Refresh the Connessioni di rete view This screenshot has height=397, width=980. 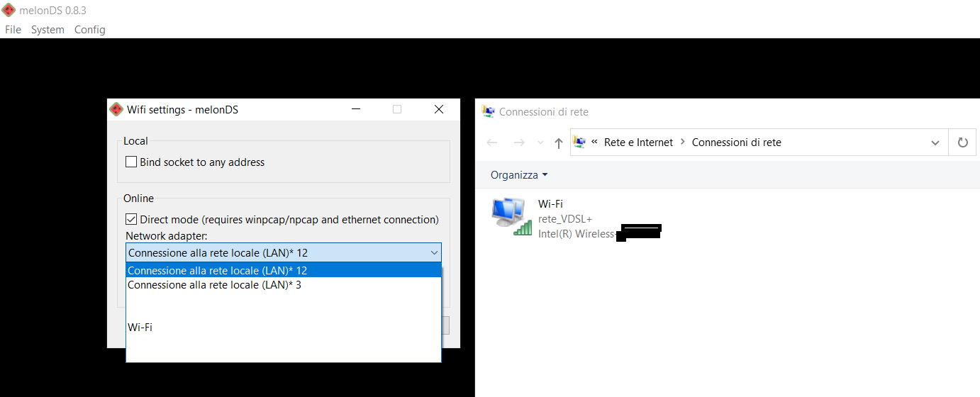point(962,142)
